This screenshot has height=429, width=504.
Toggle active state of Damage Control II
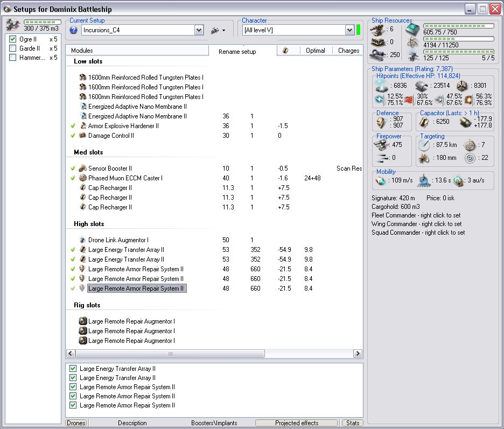point(73,136)
